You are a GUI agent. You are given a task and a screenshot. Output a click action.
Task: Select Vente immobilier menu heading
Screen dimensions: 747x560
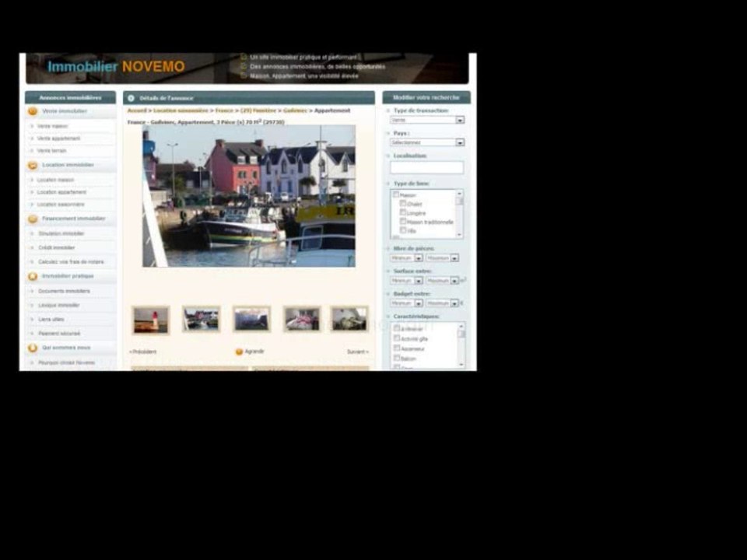point(65,111)
